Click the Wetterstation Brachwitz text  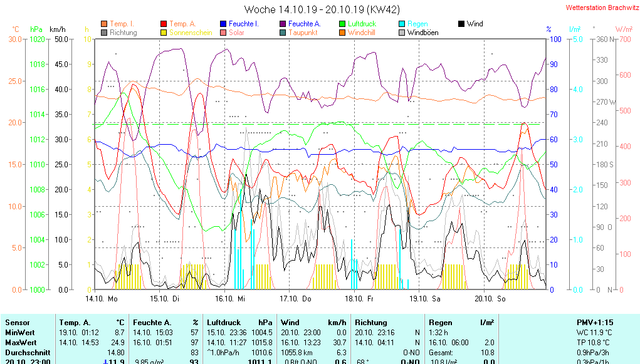pyautogui.click(x=599, y=8)
